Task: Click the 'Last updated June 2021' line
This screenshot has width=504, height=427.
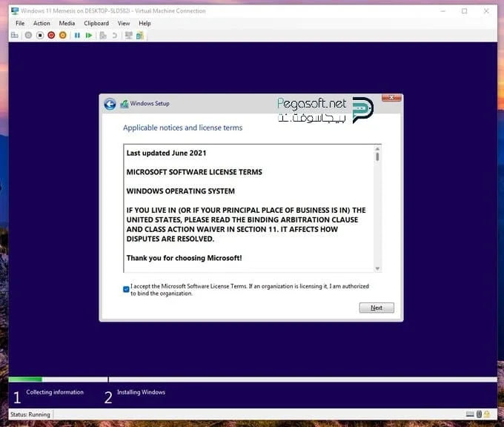Action: tap(166, 153)
